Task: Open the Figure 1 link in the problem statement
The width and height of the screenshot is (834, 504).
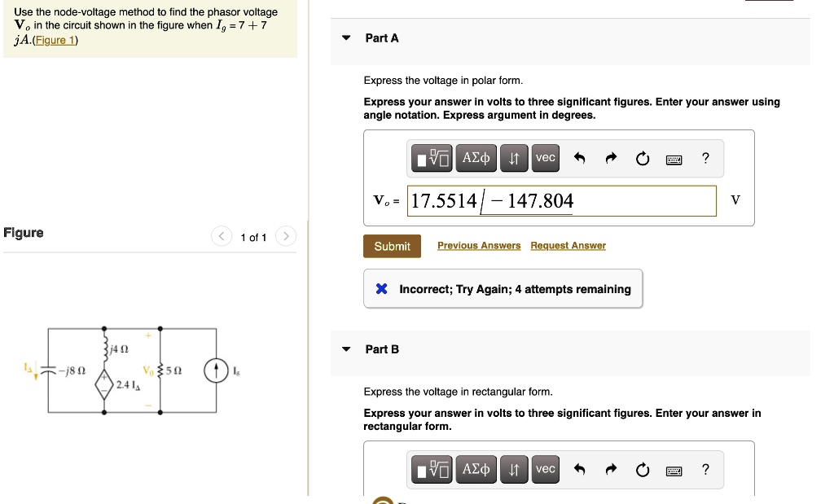Action: tap(54, 39)
